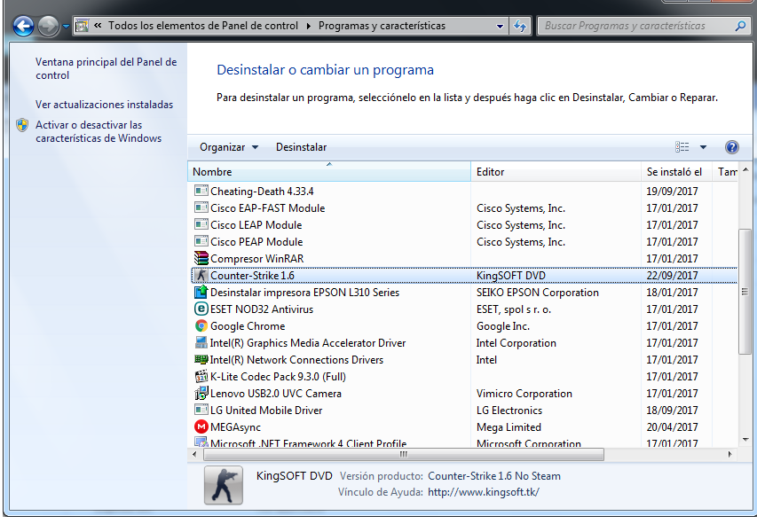Click the Cisco EAP-FAST Module icon

click(201, 207)
